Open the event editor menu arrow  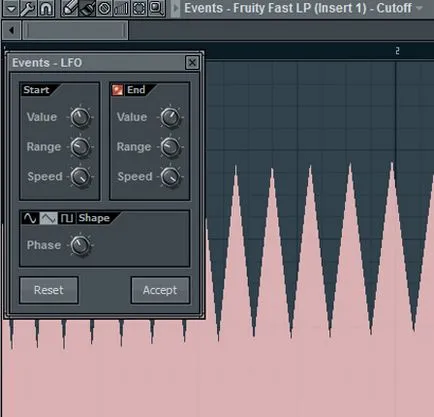11,8
